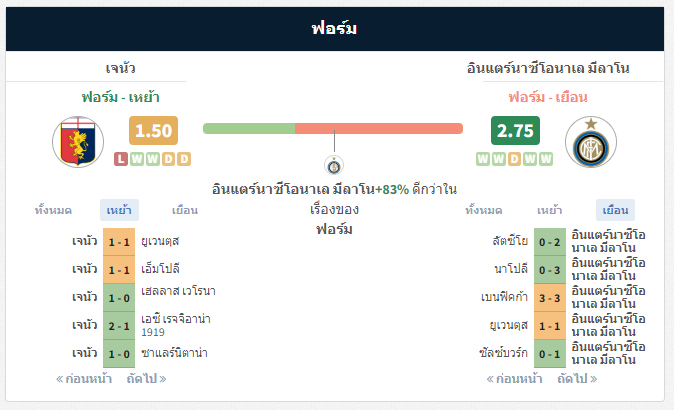This screenshot has width=674, height=410.
Task: Select เยือน filter in Inter list
Action: pyautogui.click(x=614, y=210)
